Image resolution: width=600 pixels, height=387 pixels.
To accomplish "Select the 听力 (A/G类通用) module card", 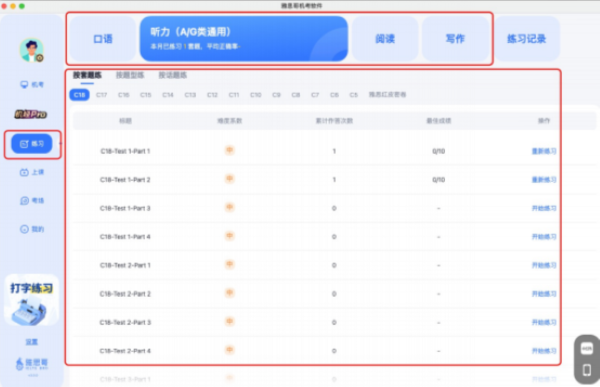I will 244,39.
